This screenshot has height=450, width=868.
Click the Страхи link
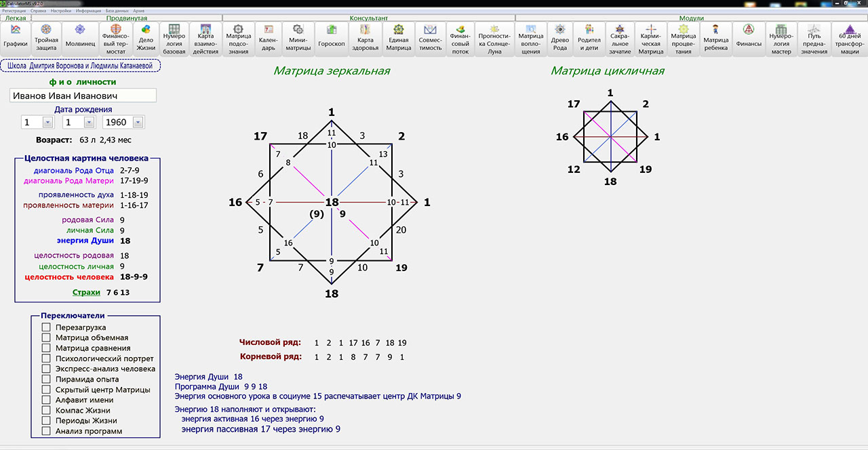point(86,292)
